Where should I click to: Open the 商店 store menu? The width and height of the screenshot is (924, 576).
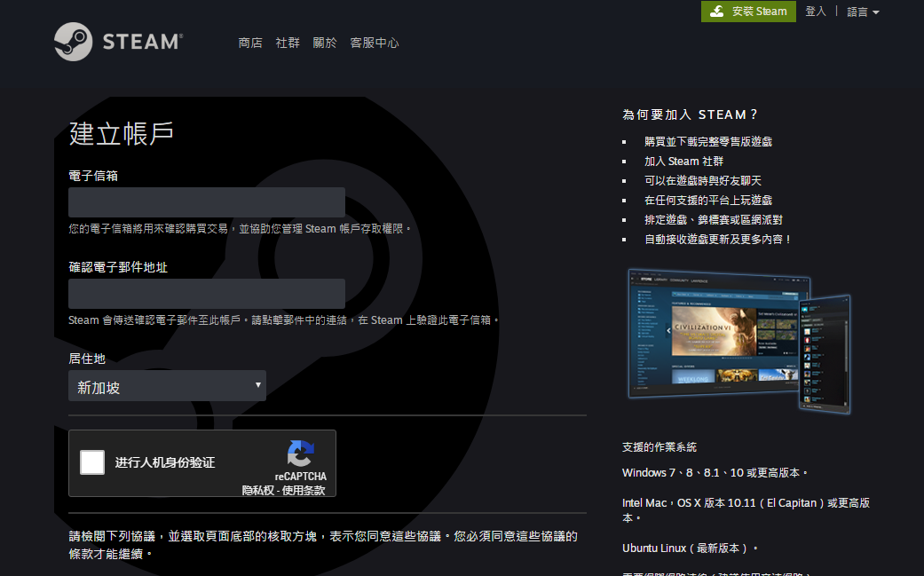coord(250,43)
